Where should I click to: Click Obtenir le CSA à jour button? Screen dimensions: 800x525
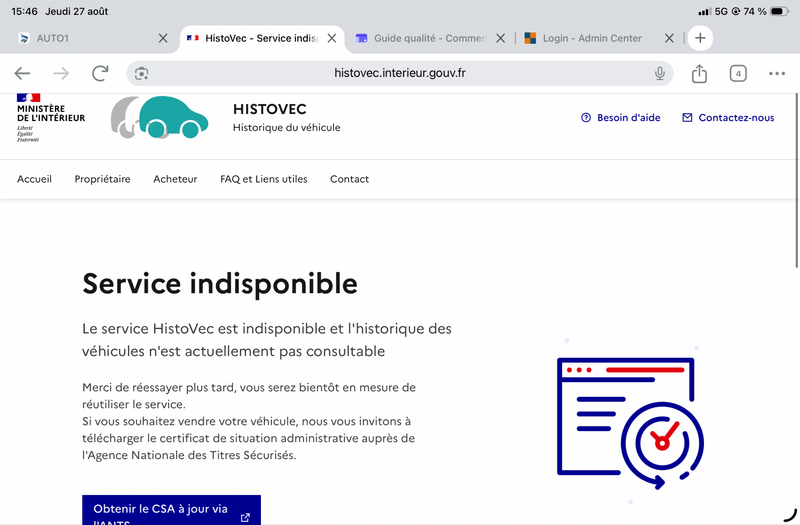click(171, 510)
